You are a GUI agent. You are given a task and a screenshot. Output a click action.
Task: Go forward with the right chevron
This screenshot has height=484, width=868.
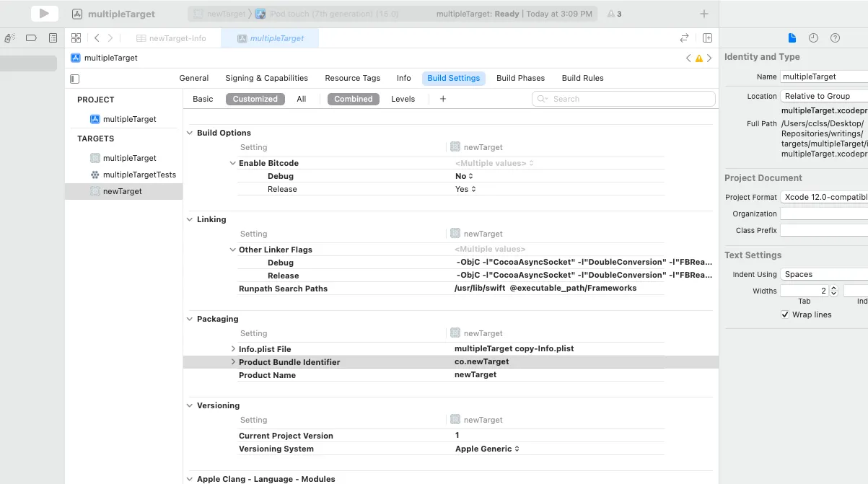click(110, 38)
